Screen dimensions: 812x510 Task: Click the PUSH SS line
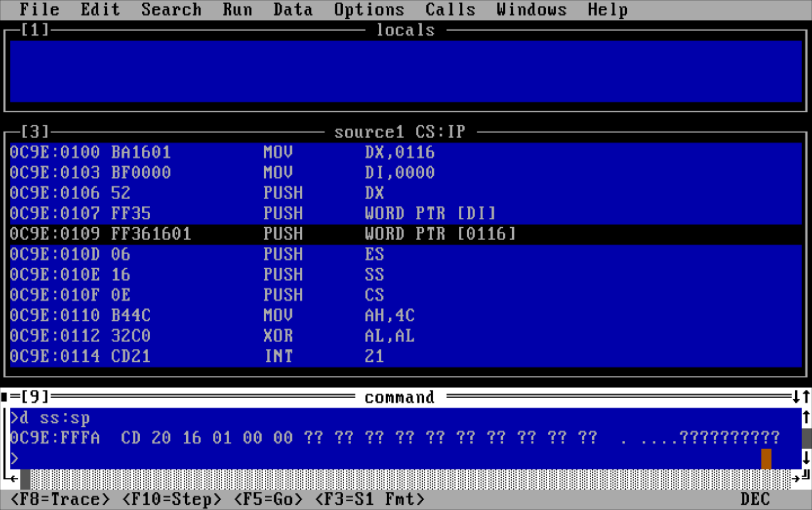[x=406, y=275]
